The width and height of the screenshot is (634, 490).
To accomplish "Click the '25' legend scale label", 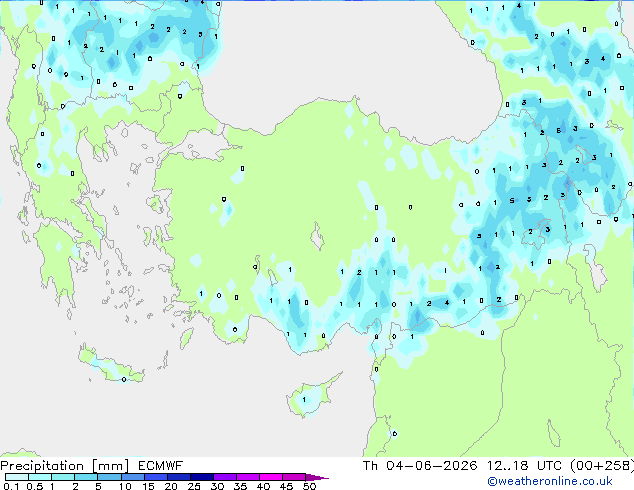I will [x=194, y=486].
